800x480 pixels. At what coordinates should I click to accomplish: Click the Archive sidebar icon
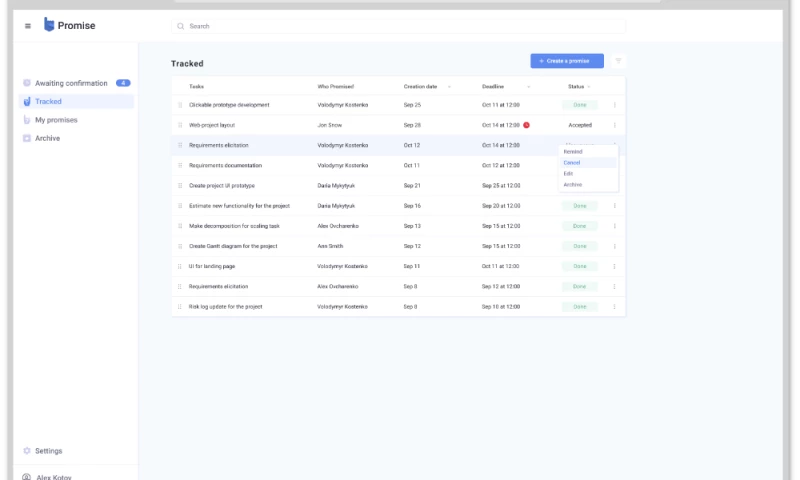[x=27, y=138]
